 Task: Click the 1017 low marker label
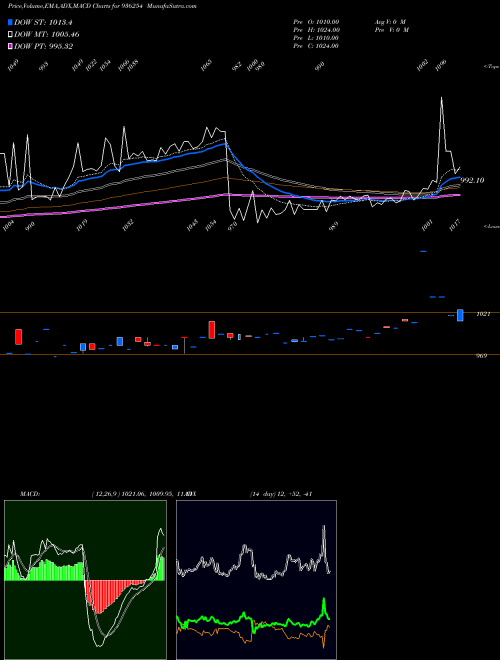point(455,225)
